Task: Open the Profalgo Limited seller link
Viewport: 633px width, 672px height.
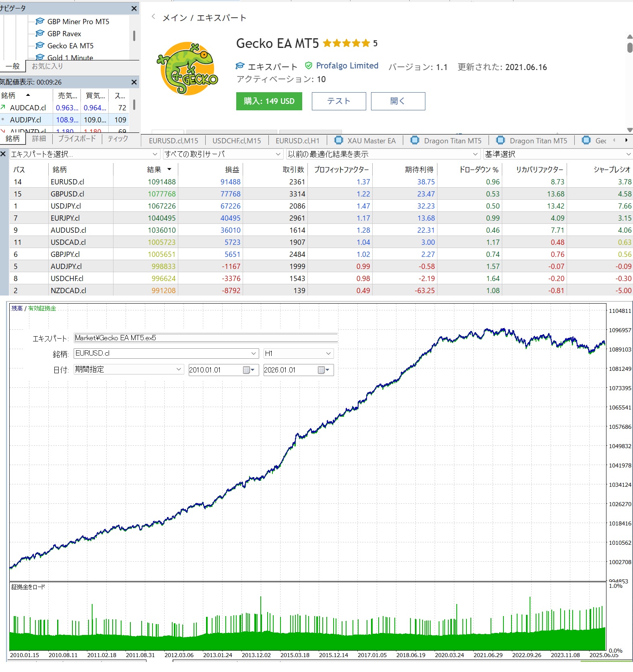Action: pyautogui.click(x=347, y=66)
